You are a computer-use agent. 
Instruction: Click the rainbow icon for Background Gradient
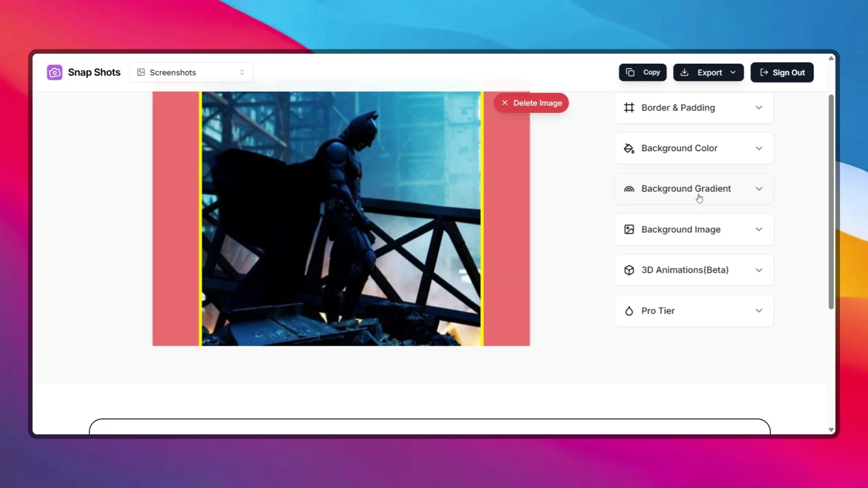click(629, 189)
